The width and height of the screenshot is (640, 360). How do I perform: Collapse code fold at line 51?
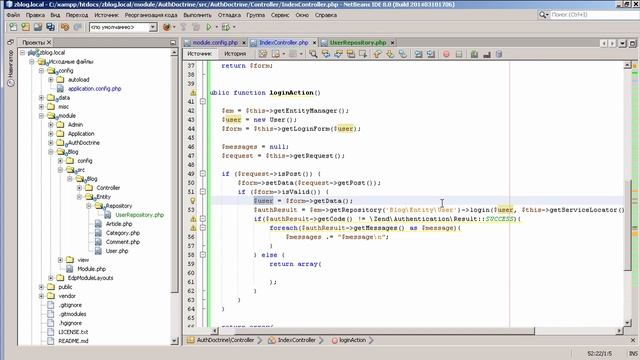click(203, 192)
